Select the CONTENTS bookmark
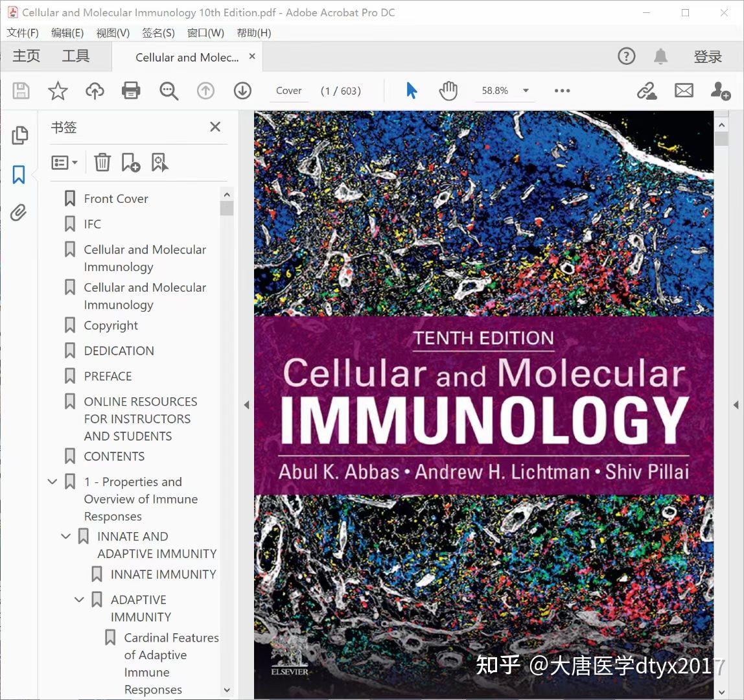The image size is (744, 700). point(114,456)
